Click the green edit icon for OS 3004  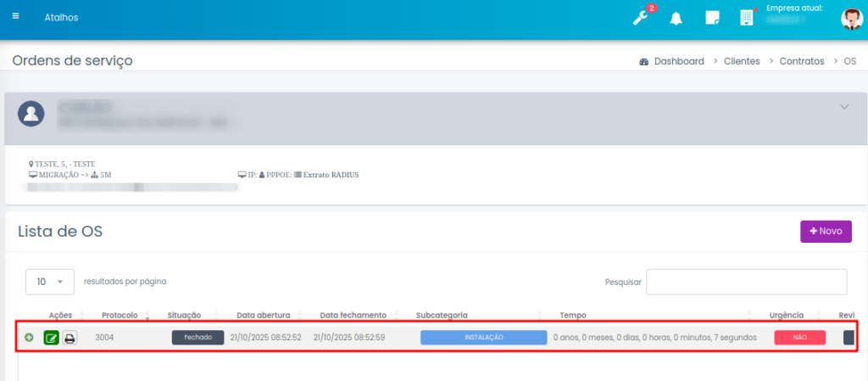[51, 338]
